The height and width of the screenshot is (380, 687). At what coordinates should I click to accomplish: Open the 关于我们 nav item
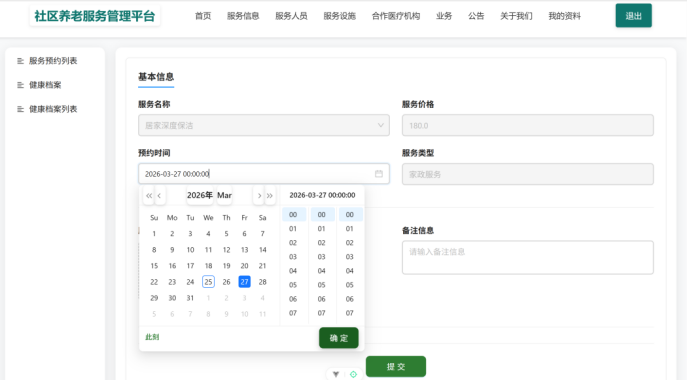click(x=517, y=16)
